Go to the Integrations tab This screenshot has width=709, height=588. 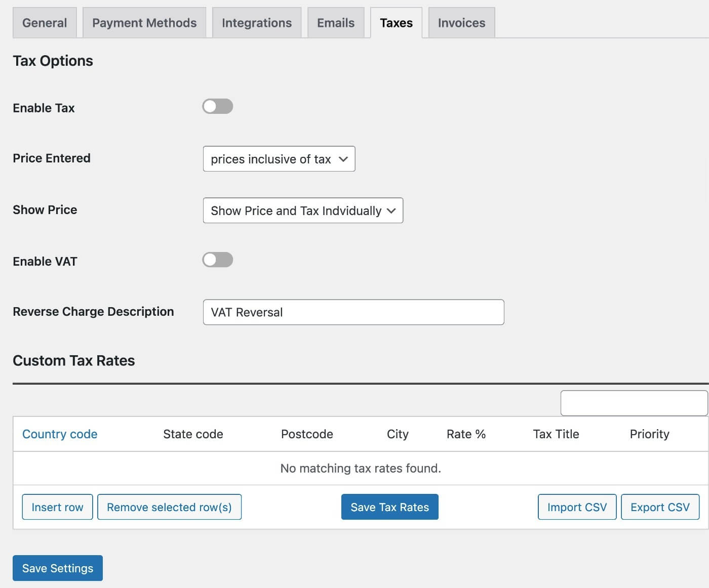[x=257, y=23]
